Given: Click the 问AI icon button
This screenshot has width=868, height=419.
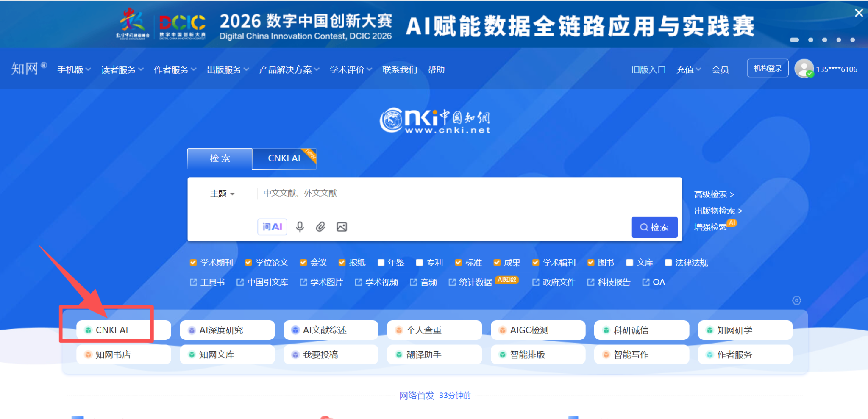Looking at the screenshot, I should click(272, 227).
